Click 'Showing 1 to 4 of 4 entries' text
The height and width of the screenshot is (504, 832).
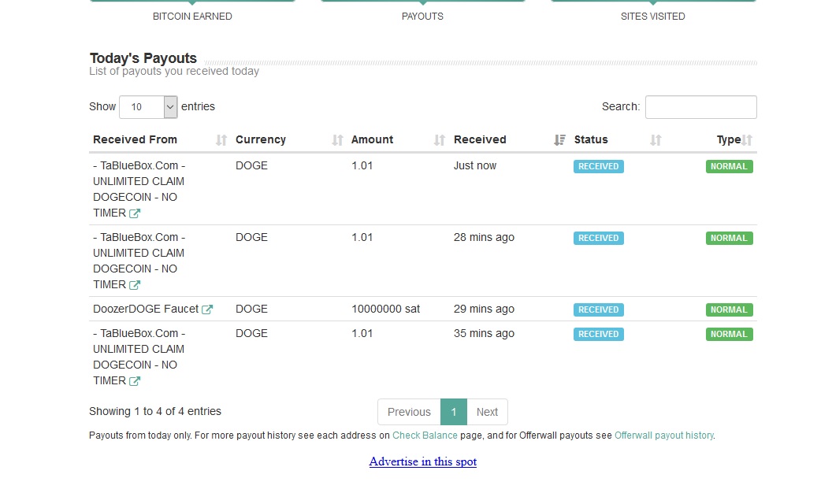coord(155,412)
